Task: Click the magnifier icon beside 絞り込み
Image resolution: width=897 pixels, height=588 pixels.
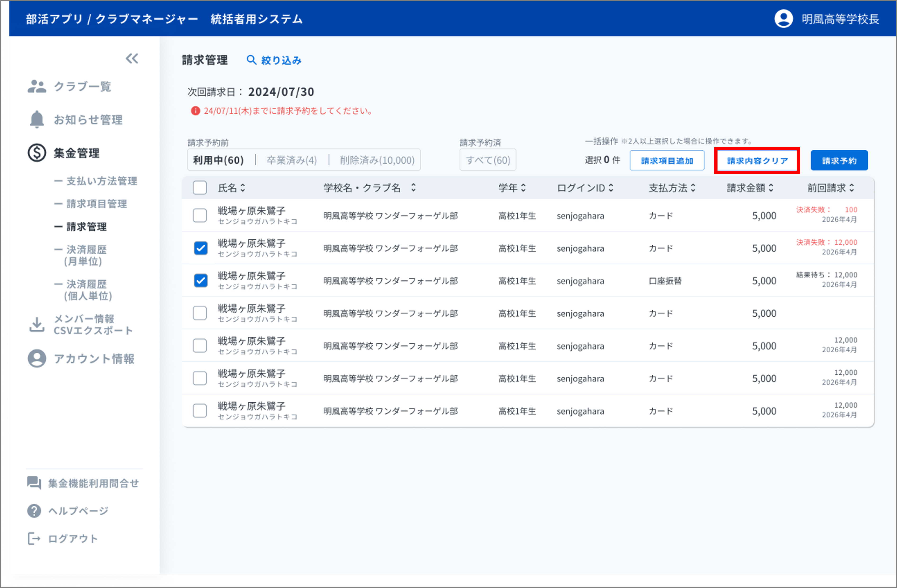Action: (x=251, y=60)
